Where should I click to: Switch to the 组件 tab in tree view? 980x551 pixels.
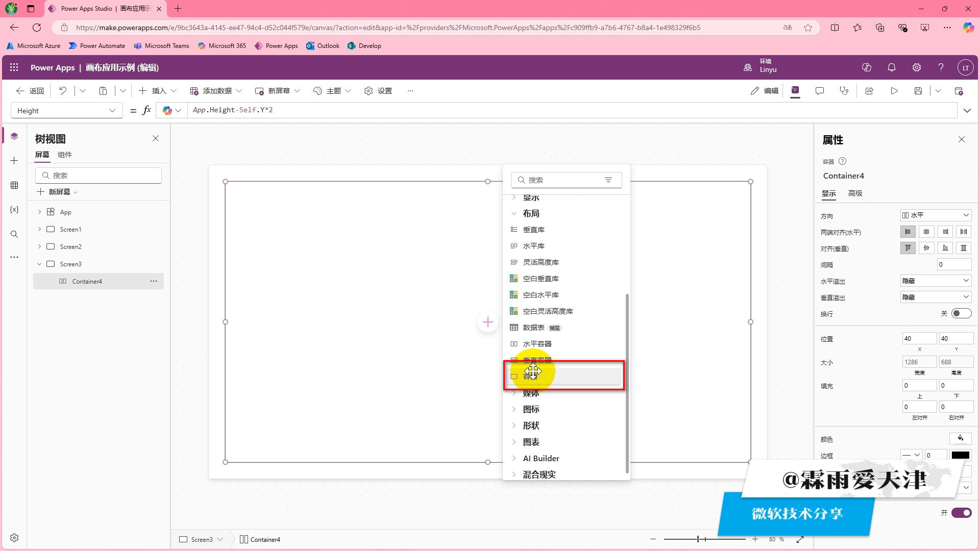[x=65, y=155]
